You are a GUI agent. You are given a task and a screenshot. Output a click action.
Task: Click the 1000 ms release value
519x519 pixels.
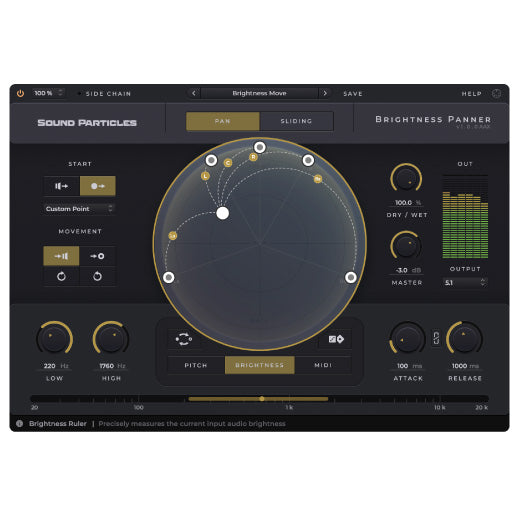pyautogui.click(x=465, y=366)
